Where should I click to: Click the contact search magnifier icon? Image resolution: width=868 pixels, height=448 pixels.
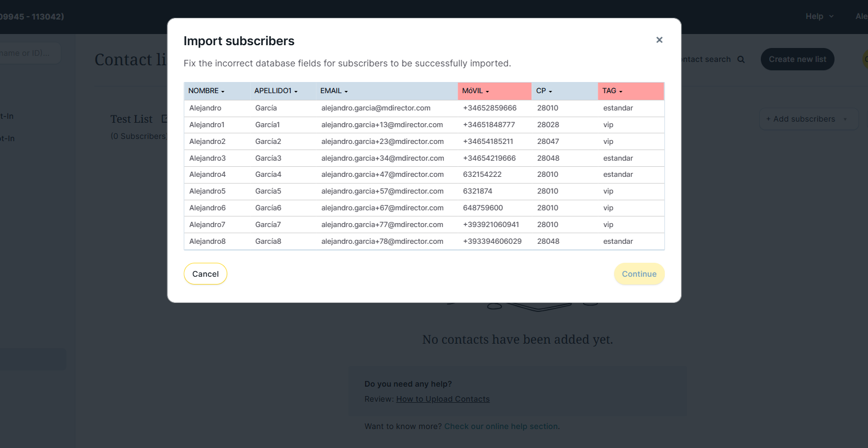click(x=741, y=60)
